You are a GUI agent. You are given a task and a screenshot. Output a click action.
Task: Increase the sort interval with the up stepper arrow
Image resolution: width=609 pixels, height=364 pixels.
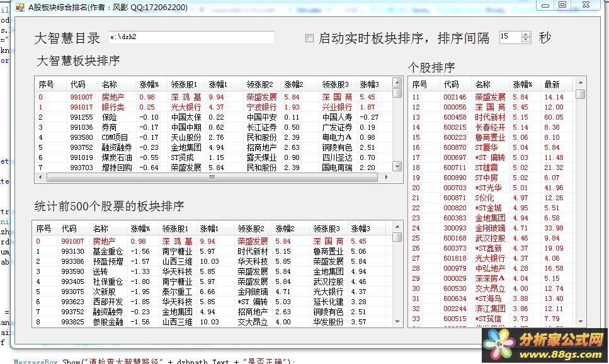coord(526,35)
